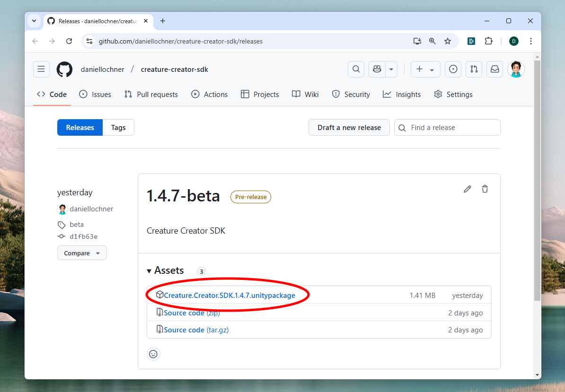Open the 1.4.7-beta release title
The image size is (565, 392).
tap(183, 196)
